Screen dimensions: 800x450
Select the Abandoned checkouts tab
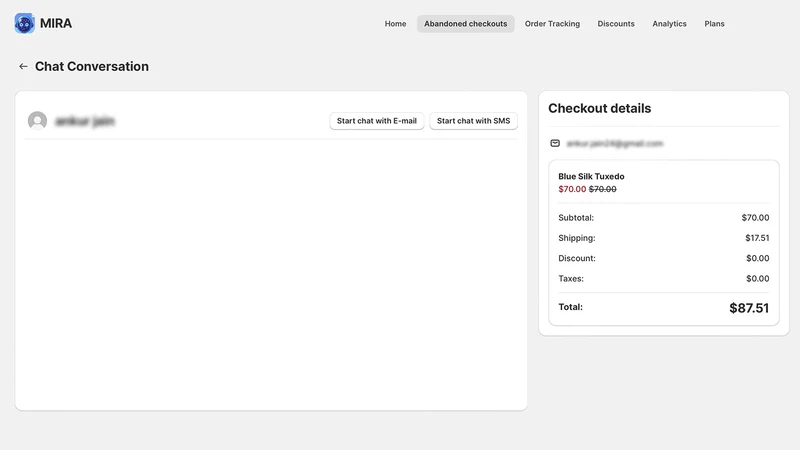(x=465, y=23)
